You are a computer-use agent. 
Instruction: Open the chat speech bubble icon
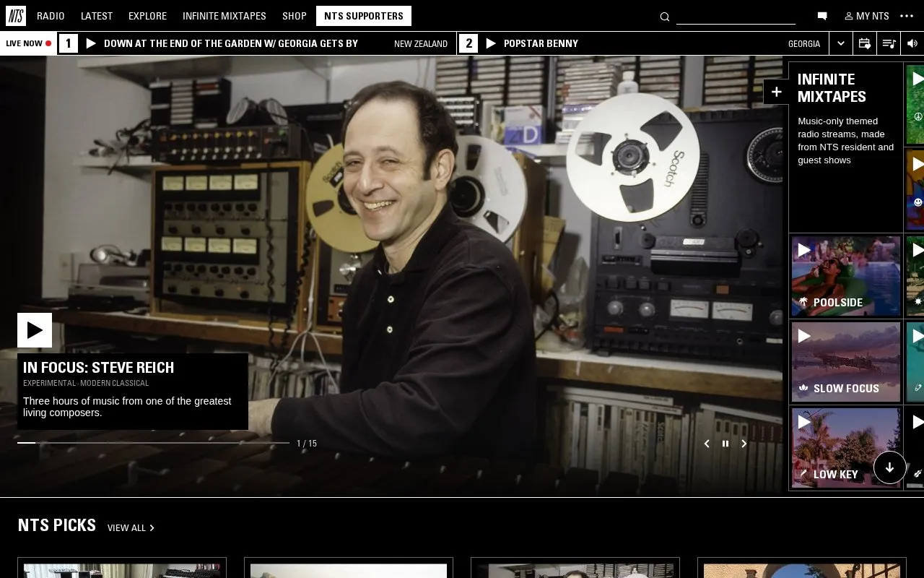pyautogui.click(x=821, y=16)
